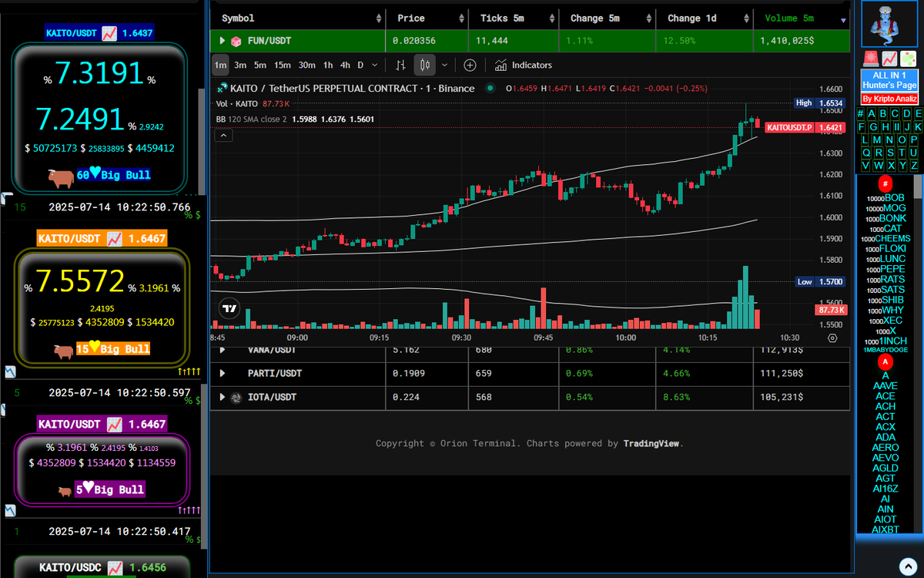Open candlestick chart style button
Image resolution: width=924 pixels, height=578 pixels.
tap(425, 66)
